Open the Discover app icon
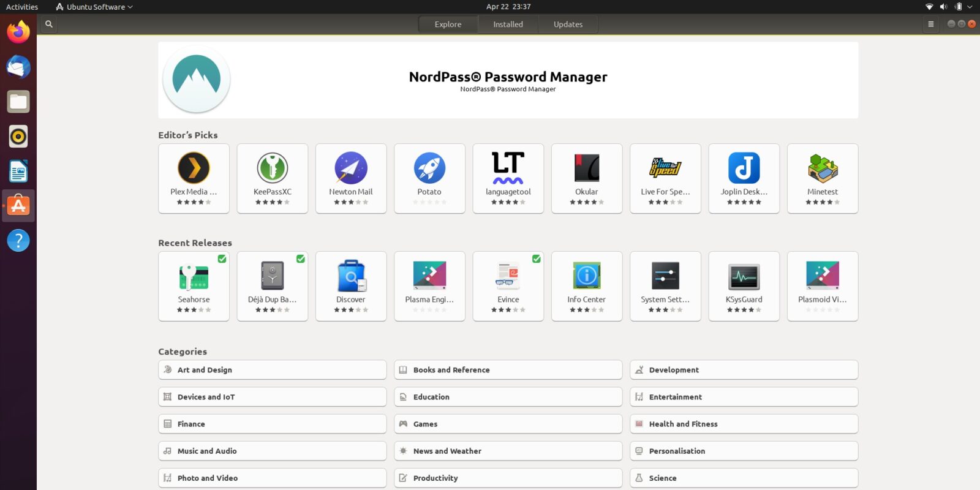This screenshot has width=980, height=490. (351, 276)
